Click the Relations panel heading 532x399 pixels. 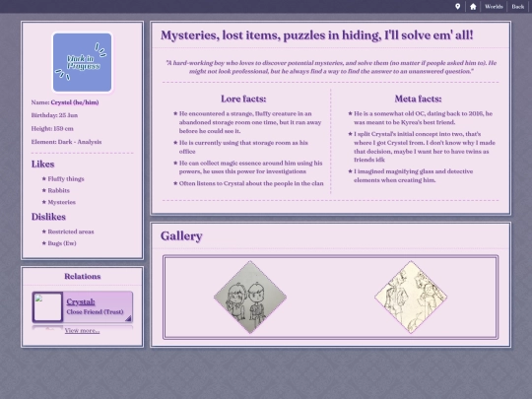tap(83, 276)
